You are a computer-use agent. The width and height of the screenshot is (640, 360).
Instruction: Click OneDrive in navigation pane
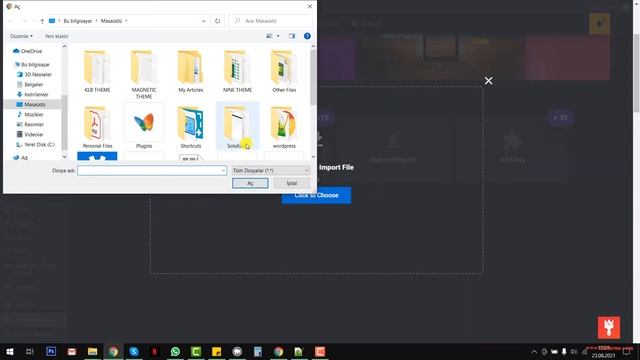point(28,51)
